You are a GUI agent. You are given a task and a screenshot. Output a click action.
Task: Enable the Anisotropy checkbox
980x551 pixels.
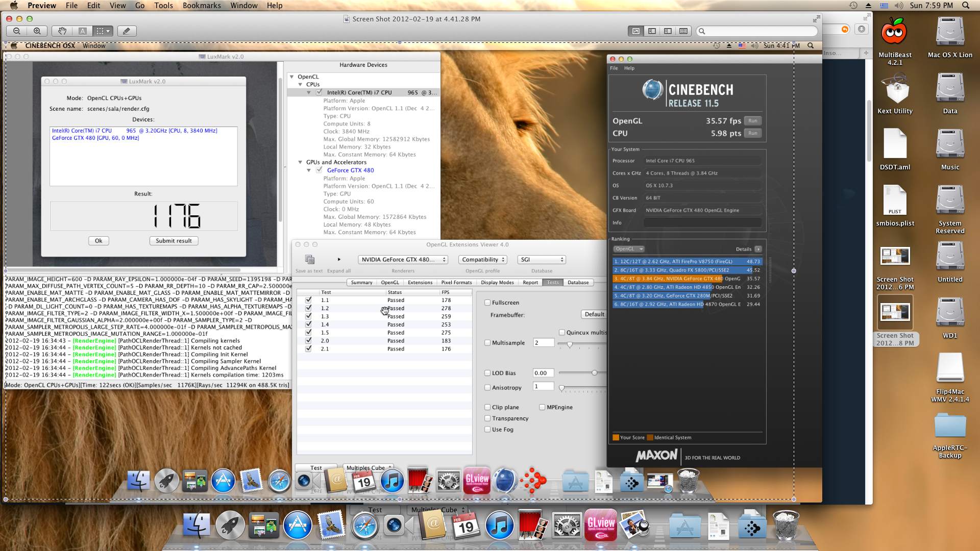[x=487, y=388]
